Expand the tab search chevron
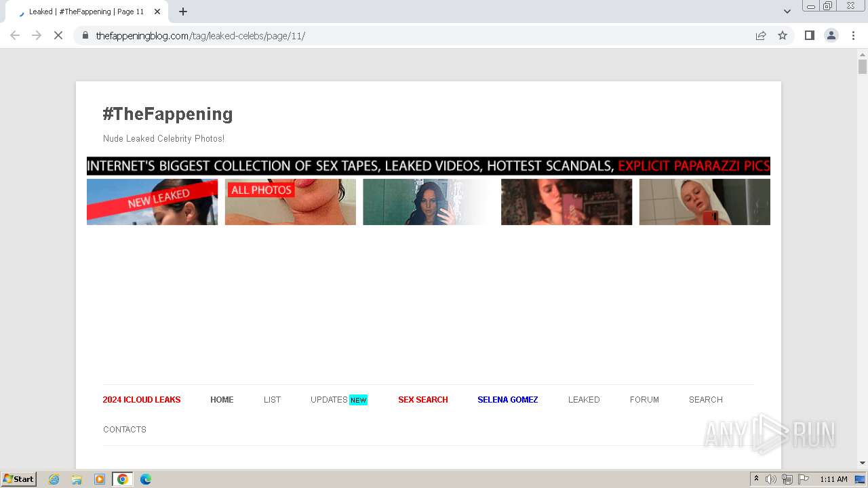 (x=787, y=12)
